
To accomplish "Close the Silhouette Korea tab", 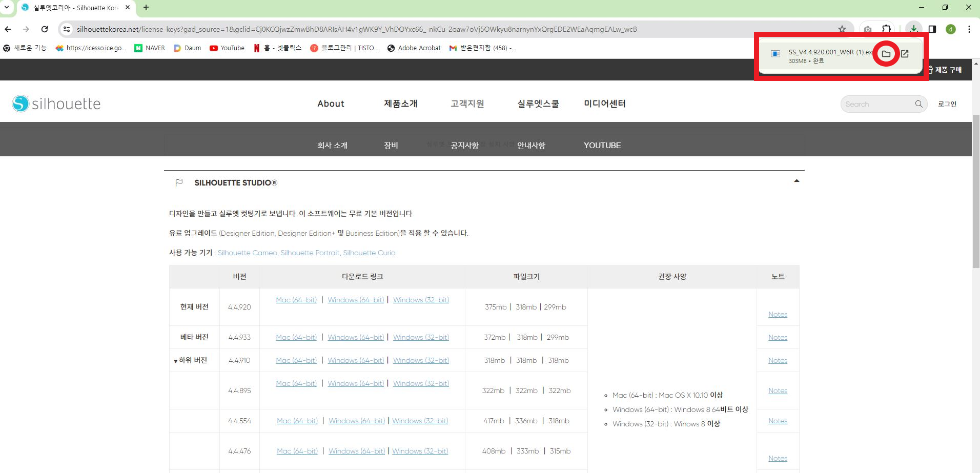I will [128, 7].
